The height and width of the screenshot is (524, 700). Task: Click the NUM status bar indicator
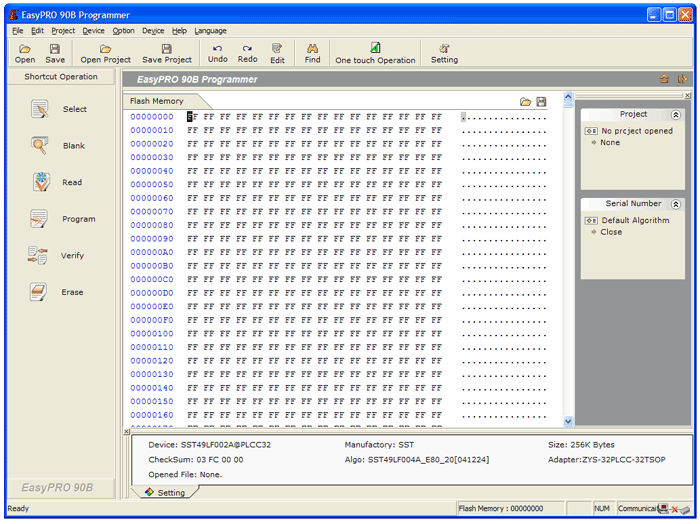601,508
